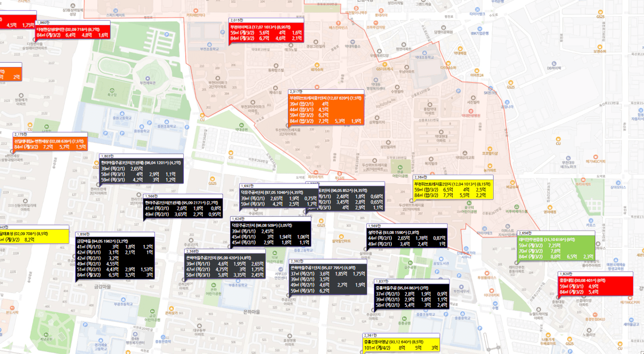The height and width of the screenshot is (354, 644).
Task: Open the 부천세무서 tax office marker
Action: [461, 286]
